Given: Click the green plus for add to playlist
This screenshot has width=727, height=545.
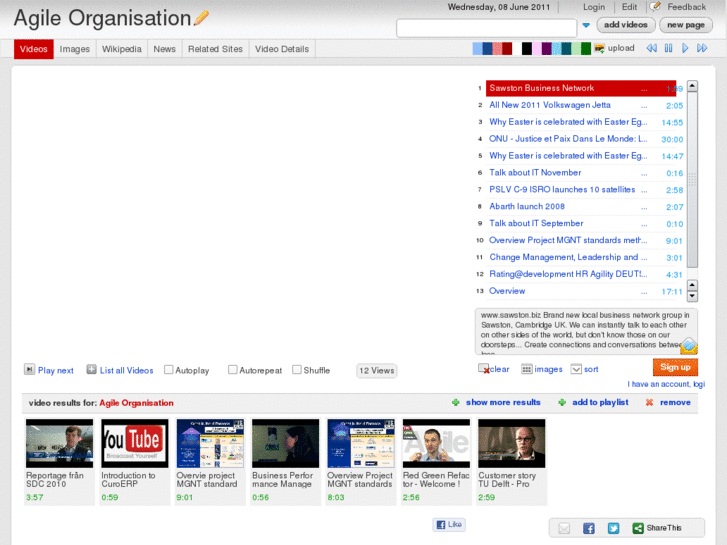Looking at the screenshot, I should point(562,402).
